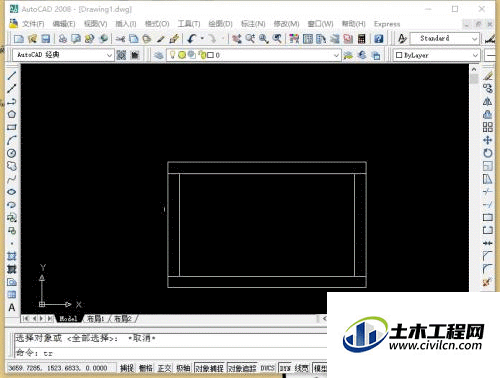This screenshot has width=500, height=378.
Task: Open the 绘图(D) menu
Action: (220, 24)
